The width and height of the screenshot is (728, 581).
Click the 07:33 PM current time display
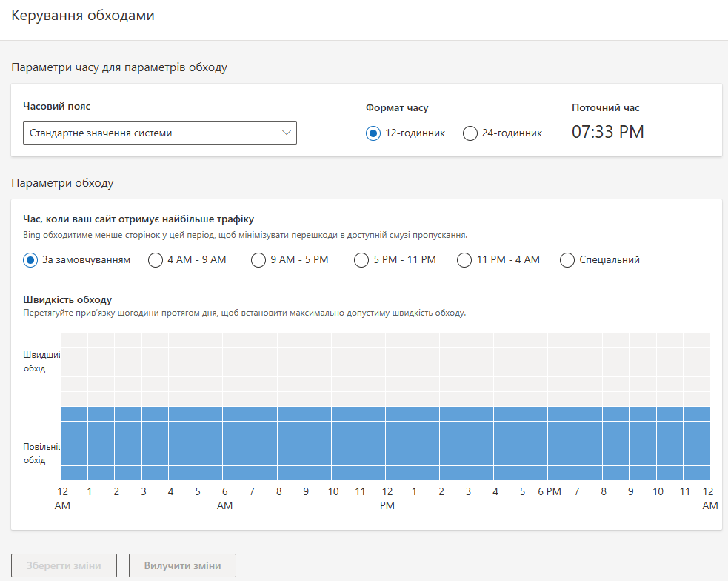[x=607, y=132]
